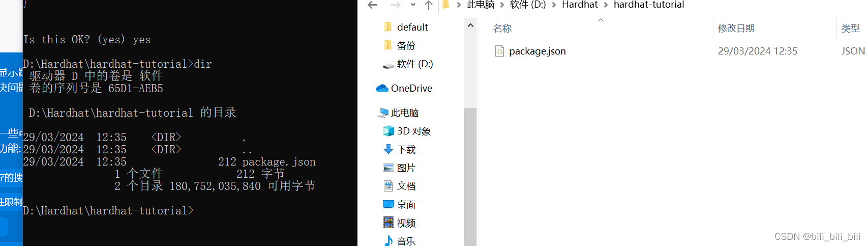This screenshot has height=246, width=868.
Task: Select 软件 (D:) drive in the navigation pane
Action: tap(415, 64)
